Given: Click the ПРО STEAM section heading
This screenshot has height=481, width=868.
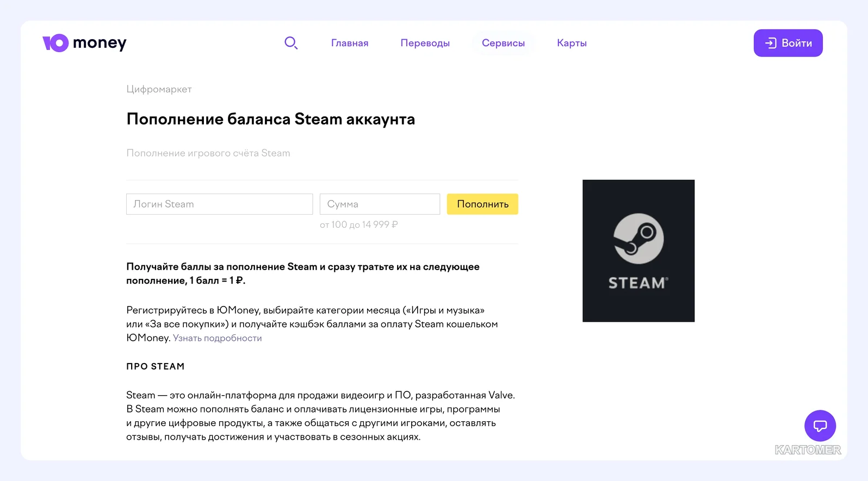Looking at the screenshot, I should [156, 366].
